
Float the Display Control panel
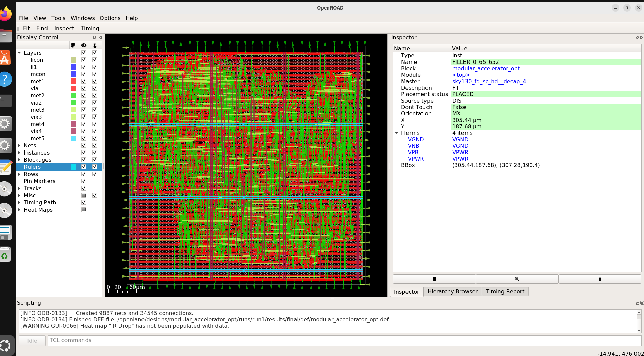pyautogui.click(x=95, y=38)
